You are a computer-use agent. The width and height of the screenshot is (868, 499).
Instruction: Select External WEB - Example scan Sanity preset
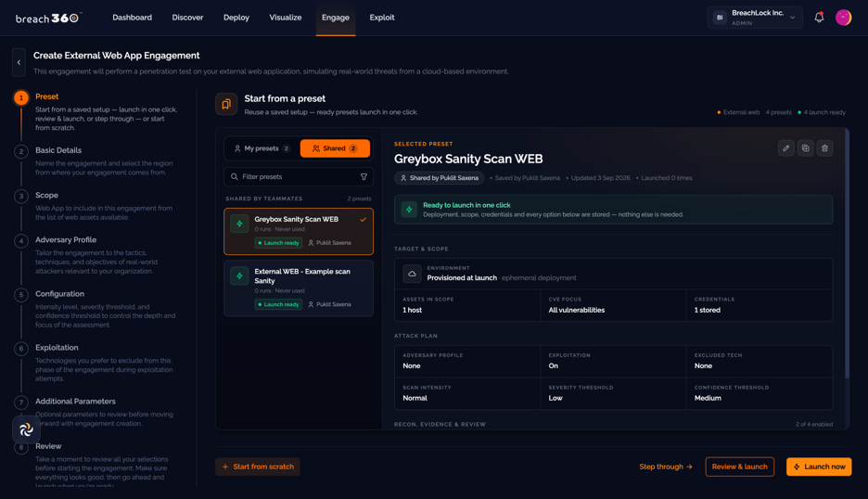(x=299, y=288)
